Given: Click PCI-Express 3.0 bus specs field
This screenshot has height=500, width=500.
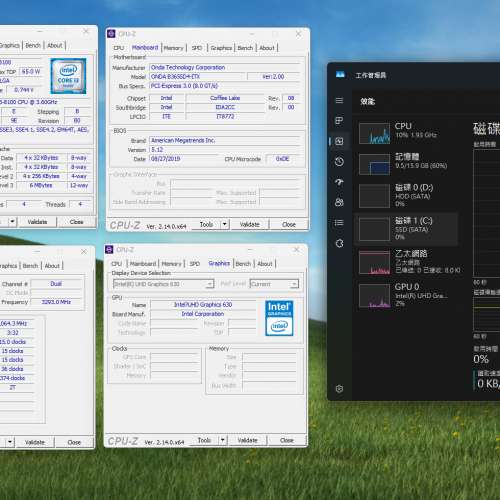Looking at the screenshot, I should point(225,86).
